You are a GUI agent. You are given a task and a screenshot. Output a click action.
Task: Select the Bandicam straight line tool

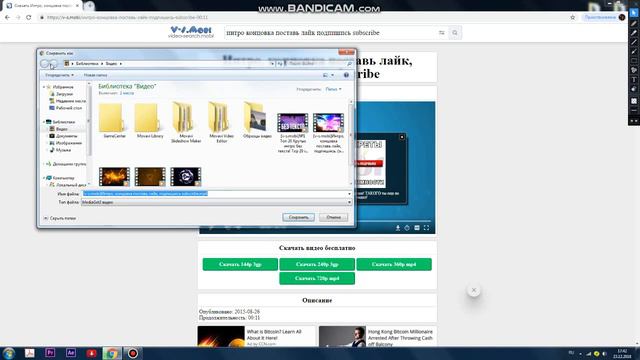[x=633, y=42]
